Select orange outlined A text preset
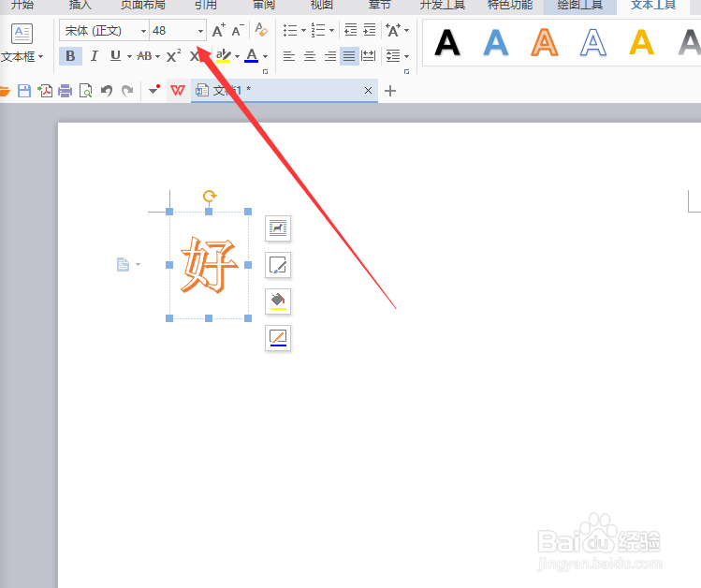Image resolution: width=701 pixels, height=588 pixels. point(545,42)
